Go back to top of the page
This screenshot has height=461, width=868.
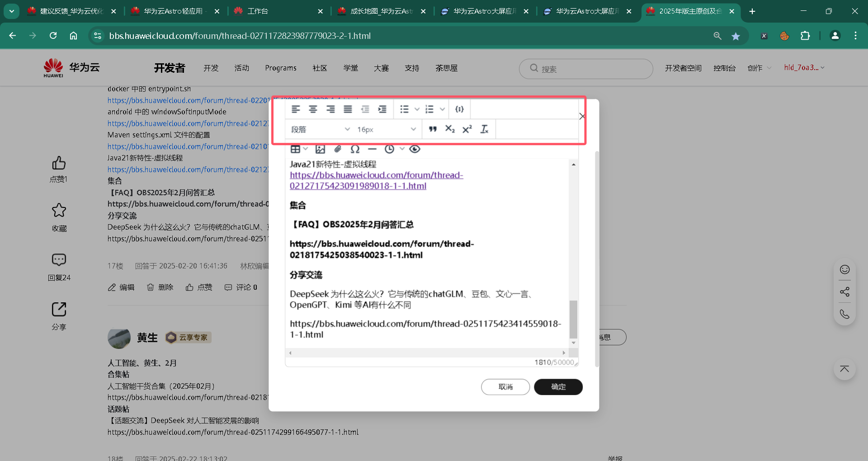(x=844, y=369)
